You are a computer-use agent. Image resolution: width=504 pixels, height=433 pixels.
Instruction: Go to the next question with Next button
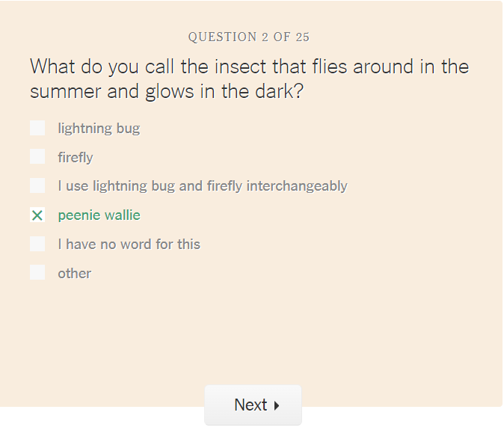point(253,405)
